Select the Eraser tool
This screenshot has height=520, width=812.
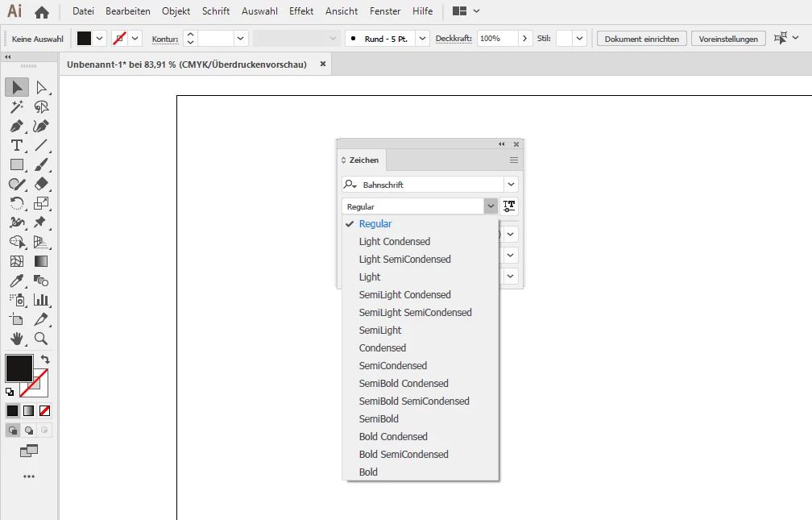tap(41, 184)
